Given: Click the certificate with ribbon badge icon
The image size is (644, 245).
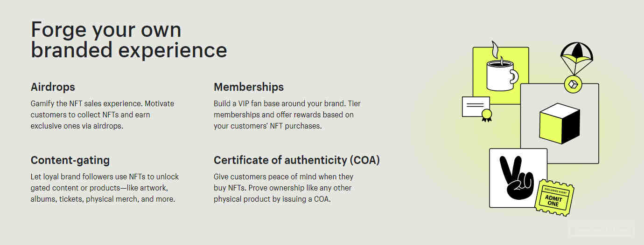Looking at the screenshot, I should pos(477,109).
